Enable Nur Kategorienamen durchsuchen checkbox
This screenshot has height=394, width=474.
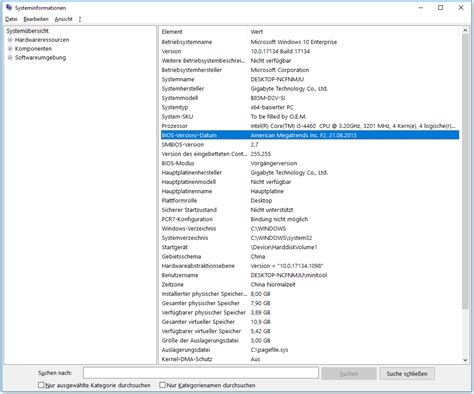pyautogui.click(x=162, y=385)
